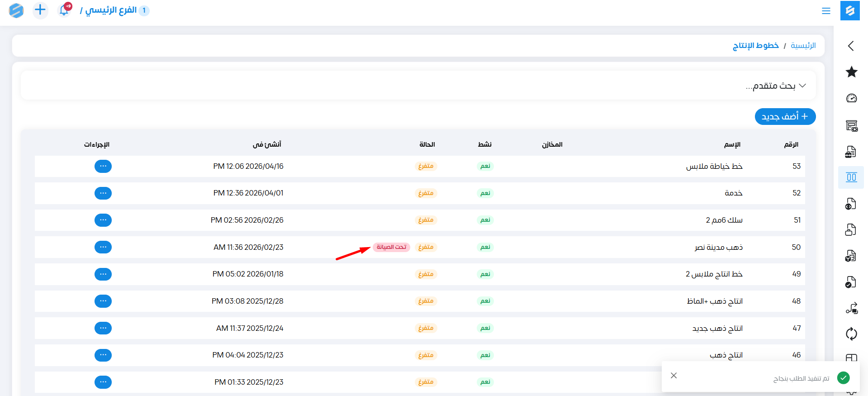This screenshot has width=868, height=396.
Task: Click the document with checkmark sidebar icon
Action: [x=850, y=282]
